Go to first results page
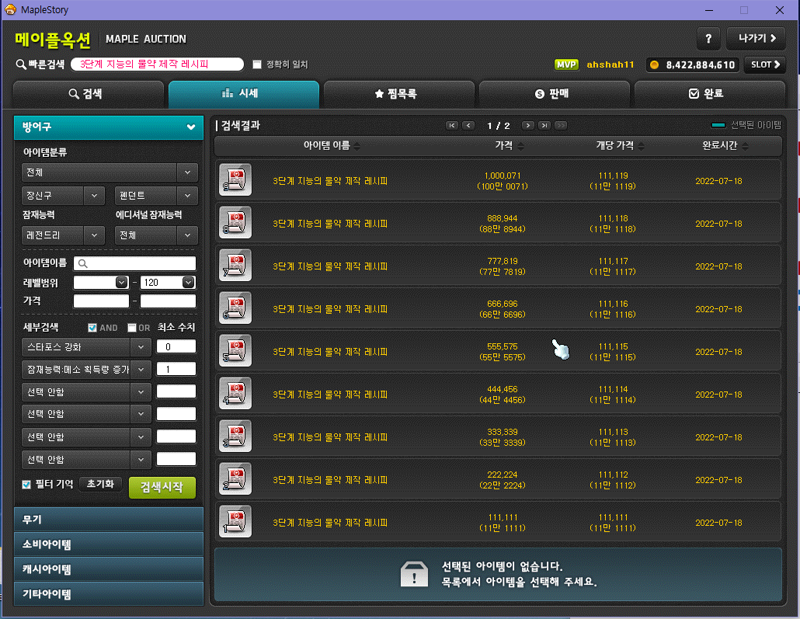This screenshot has width=800, height=619. pyautogui.click(x=452, y=126)
